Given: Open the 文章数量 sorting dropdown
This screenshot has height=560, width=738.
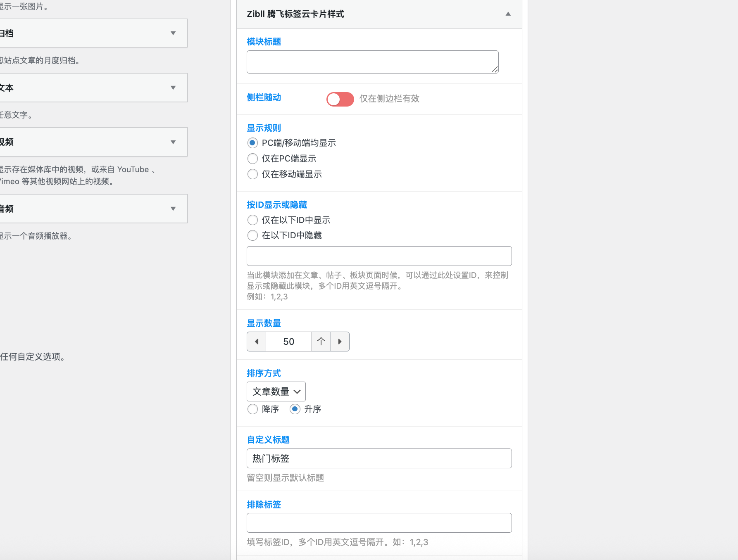Looking at the screenshot, I should pyautogui.click(x=276, y=391).
